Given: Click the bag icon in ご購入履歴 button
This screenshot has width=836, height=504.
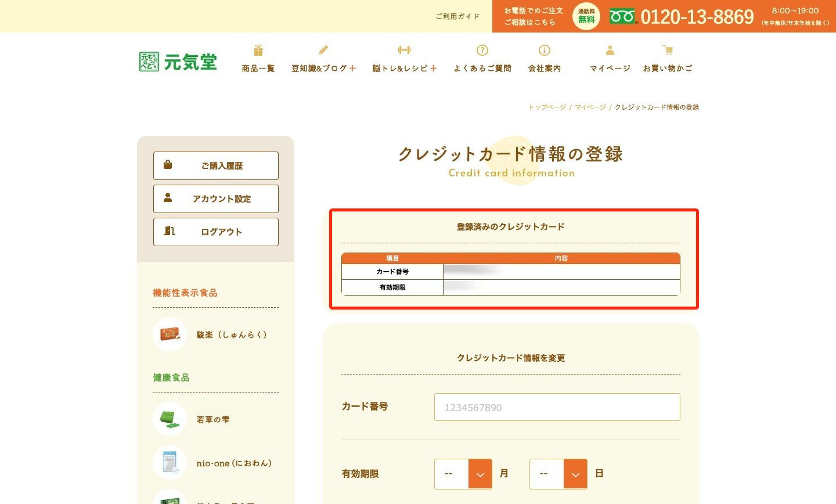Looking at the screenshot, I should (168, 164).
